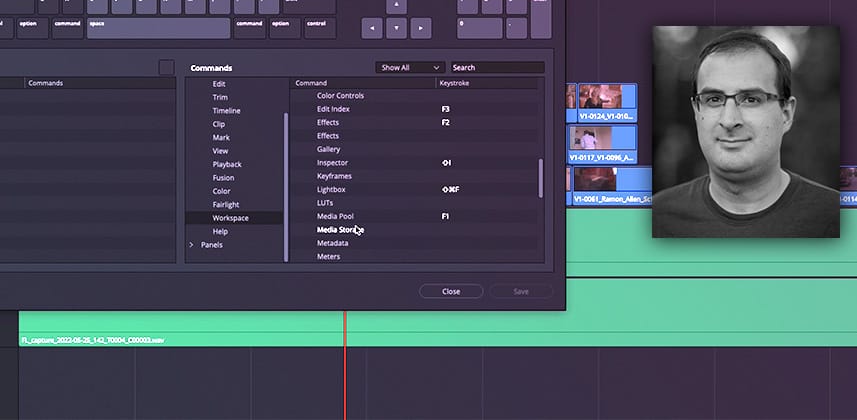The image size is (857, 420).
Task: Click the F3 keystroke for Edit Index
Action: 445,109
